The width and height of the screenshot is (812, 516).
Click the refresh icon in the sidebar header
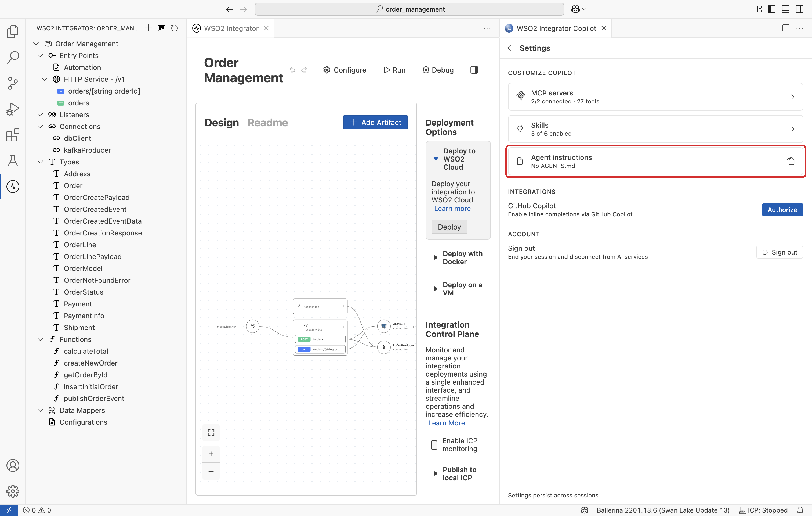pos(174,28)
